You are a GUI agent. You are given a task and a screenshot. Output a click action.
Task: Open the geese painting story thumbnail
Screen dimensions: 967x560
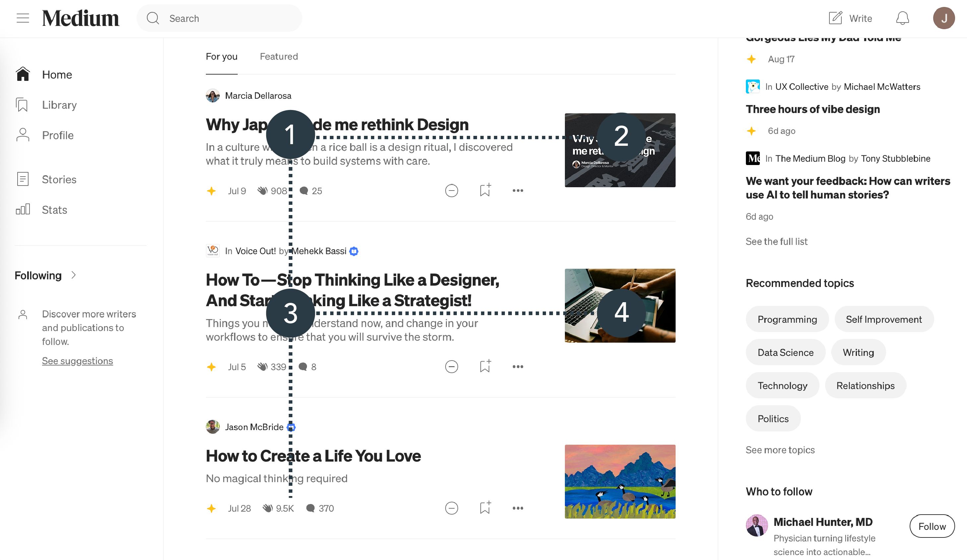point(620,481)
